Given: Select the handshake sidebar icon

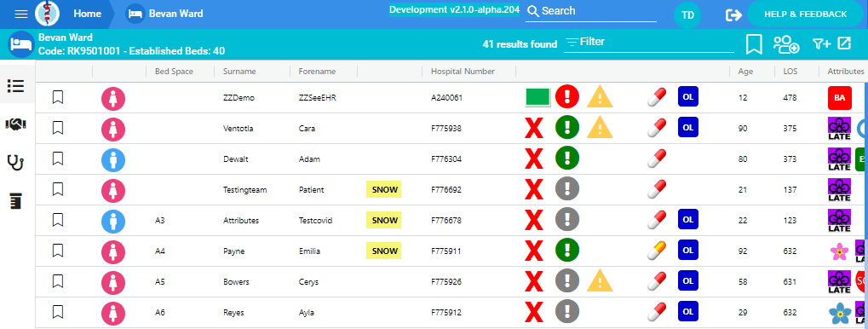Looking at the screenshot, I should [15, 124].
